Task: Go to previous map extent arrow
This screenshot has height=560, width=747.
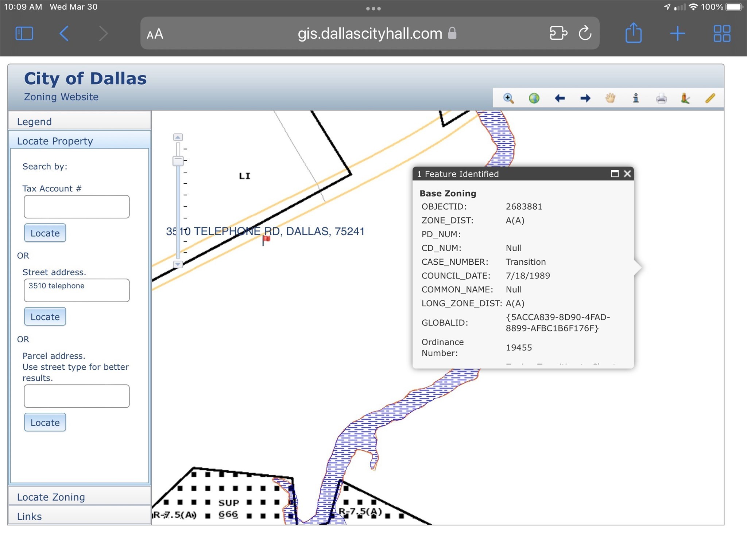Action: point(560,98)
